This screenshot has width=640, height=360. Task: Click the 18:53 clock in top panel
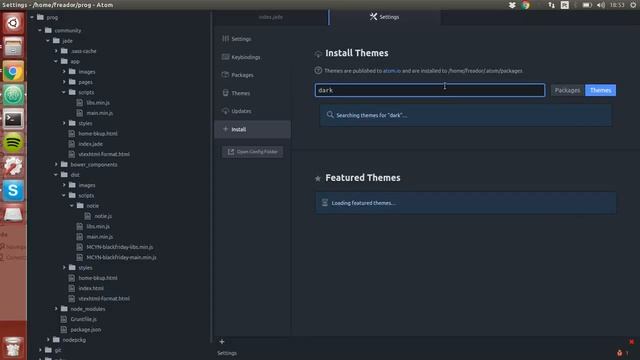coord(617,5)
